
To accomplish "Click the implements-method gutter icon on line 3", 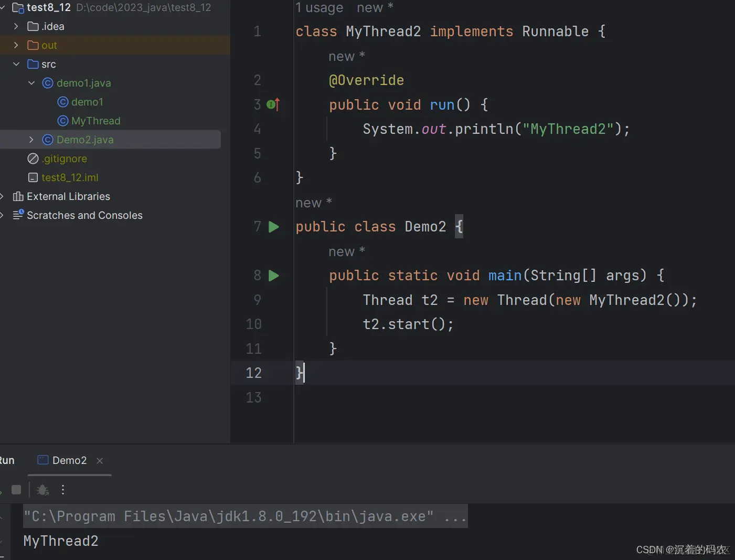I will click(273, 104).
